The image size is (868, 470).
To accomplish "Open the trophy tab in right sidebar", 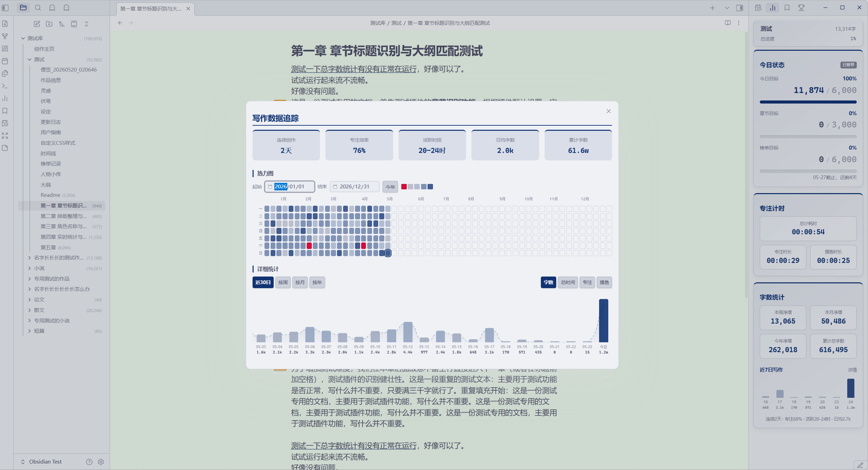I will coord(801,8).
